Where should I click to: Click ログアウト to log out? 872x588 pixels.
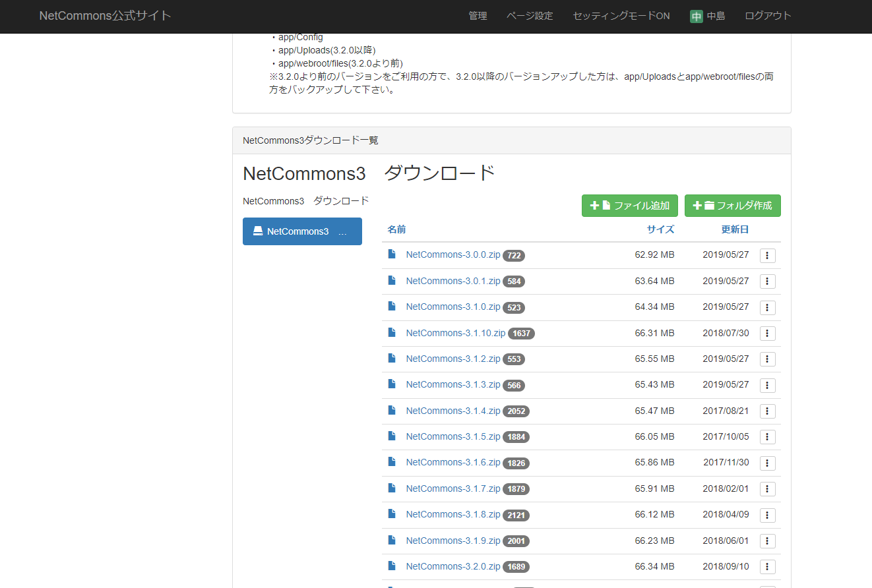pos(768,16)
